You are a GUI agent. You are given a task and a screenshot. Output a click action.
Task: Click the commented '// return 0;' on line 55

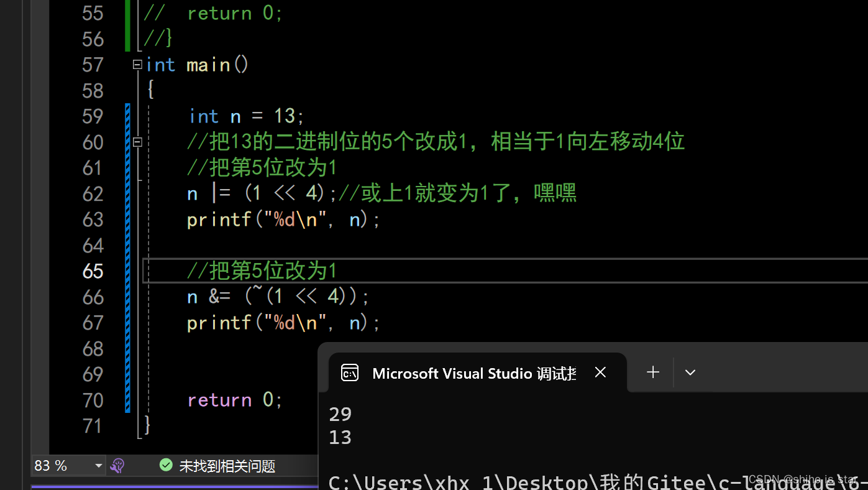click(213, 14)
